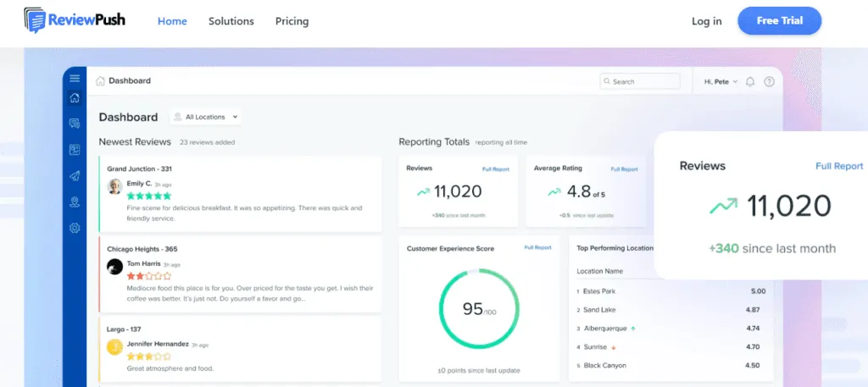Screen dimensions: 868x387
Task: Click the Customer Experience Score 95 ring
Action: (479, 308)
